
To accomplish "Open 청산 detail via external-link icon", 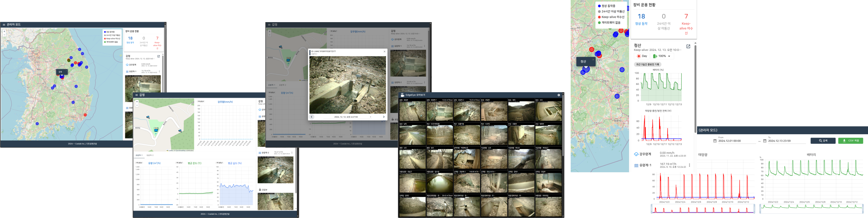I will (688, 46).
